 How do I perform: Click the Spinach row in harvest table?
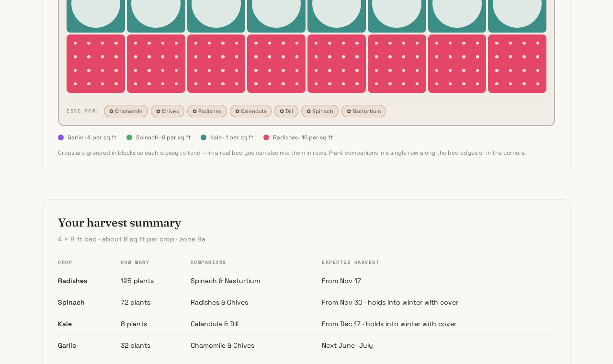306,302
